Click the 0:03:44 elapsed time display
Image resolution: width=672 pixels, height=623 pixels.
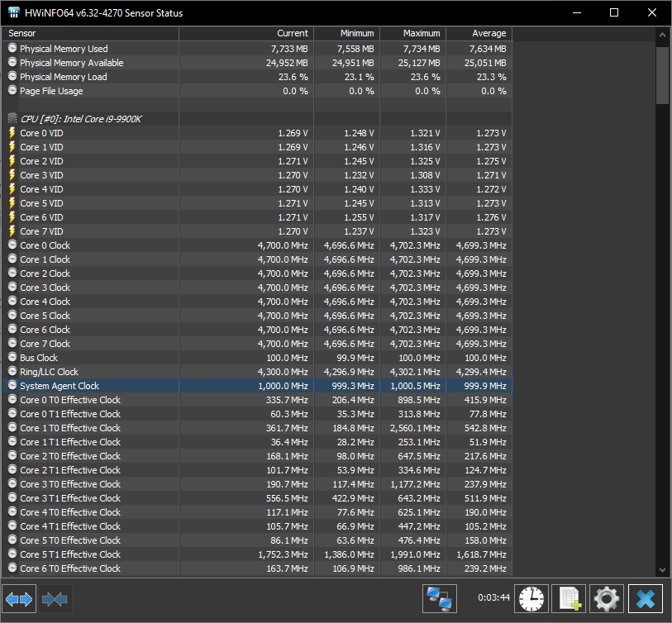[493, 597]
